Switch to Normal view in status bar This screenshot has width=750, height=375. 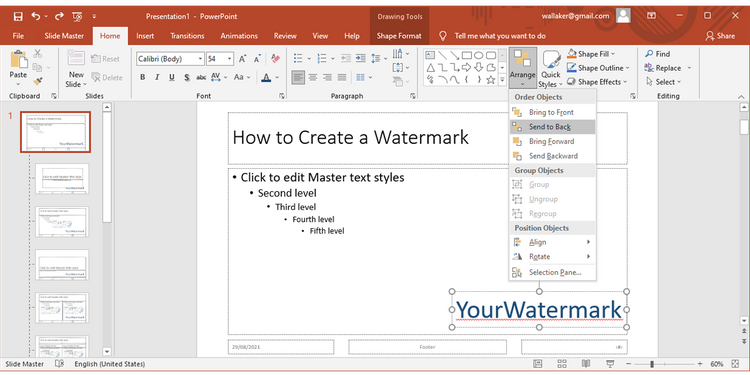[x=537, y=364]
